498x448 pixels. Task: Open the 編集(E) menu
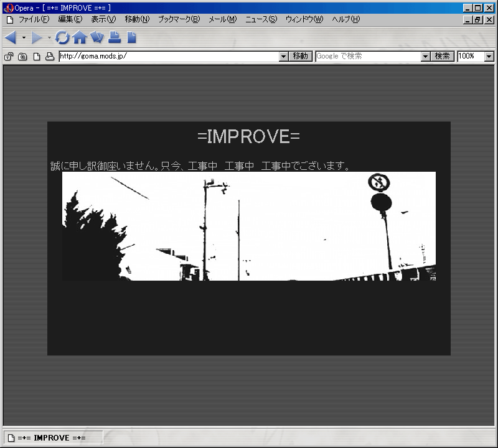coord(70,19)
